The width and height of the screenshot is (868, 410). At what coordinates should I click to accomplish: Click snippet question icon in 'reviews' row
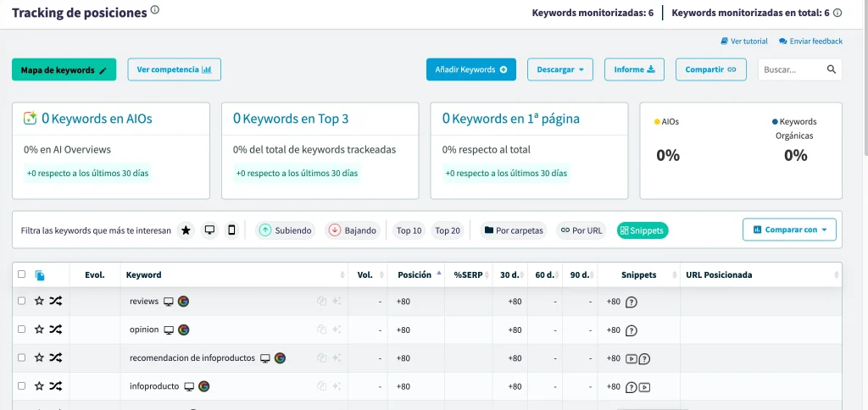(x=631, y=302)
